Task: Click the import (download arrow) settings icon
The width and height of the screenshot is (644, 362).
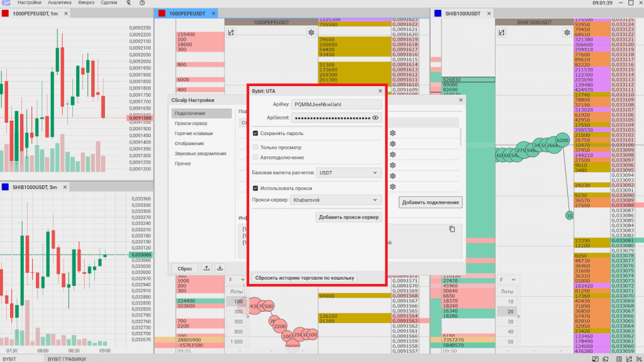Action: point(220,268)
